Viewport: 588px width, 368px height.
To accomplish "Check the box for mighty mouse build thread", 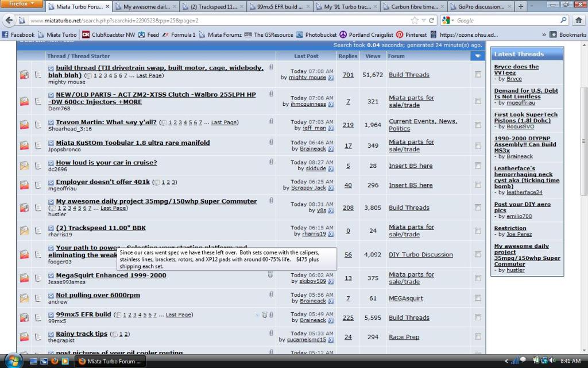I will tap(478, 74).
